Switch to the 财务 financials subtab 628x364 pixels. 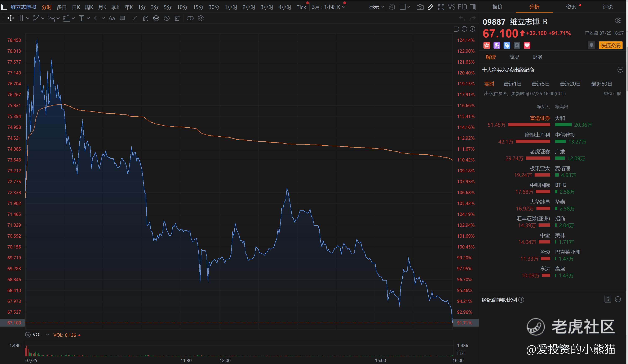pos(537,57)
